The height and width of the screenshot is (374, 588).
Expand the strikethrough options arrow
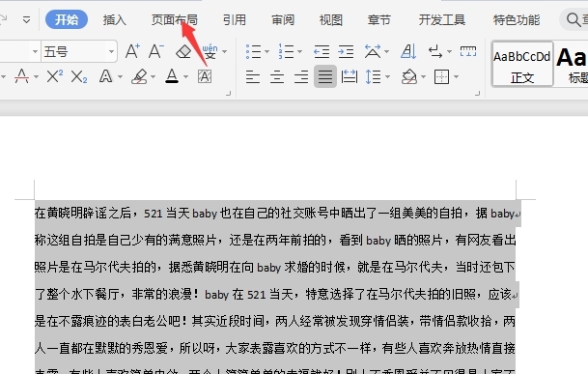[36, 77]
